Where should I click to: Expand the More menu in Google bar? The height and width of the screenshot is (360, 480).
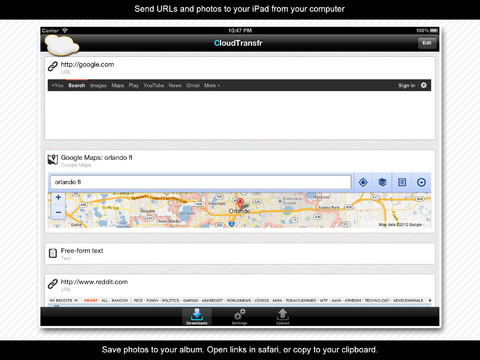tap(212, 85)
